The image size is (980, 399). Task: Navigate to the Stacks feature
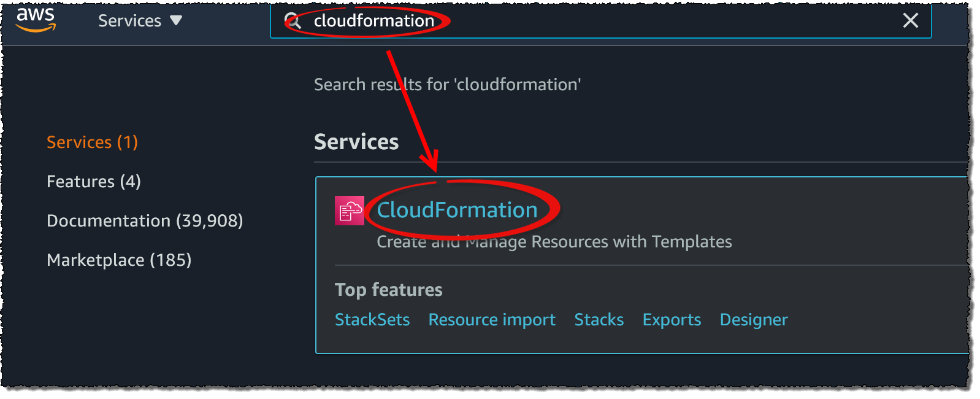[x=599, y=320]
